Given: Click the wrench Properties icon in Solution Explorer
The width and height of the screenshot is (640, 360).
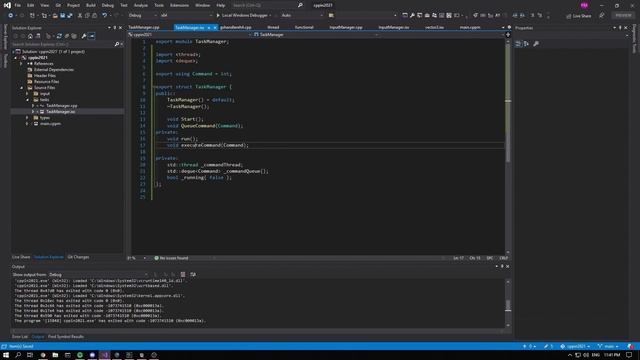Looking at the screenshot, I should click(84, 36).
